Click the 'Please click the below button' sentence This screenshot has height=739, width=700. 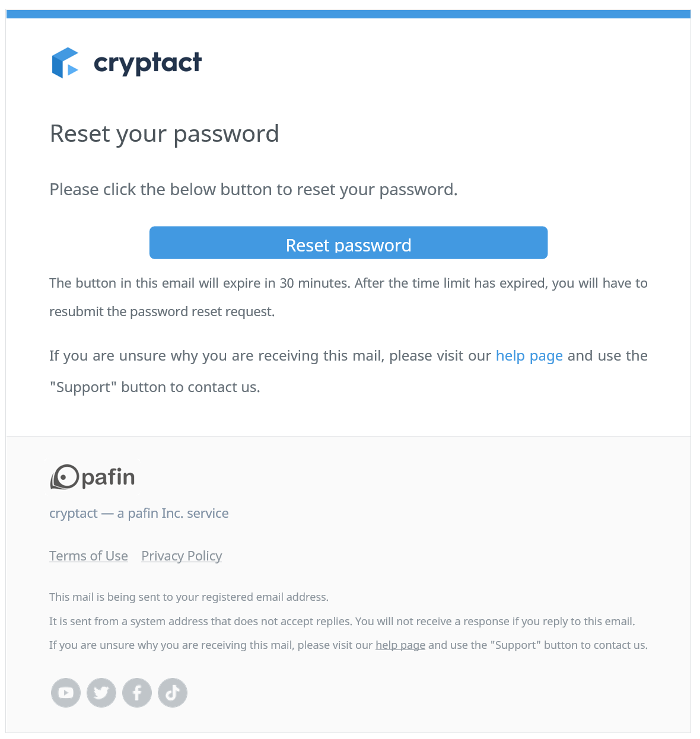tap(253, 190)
